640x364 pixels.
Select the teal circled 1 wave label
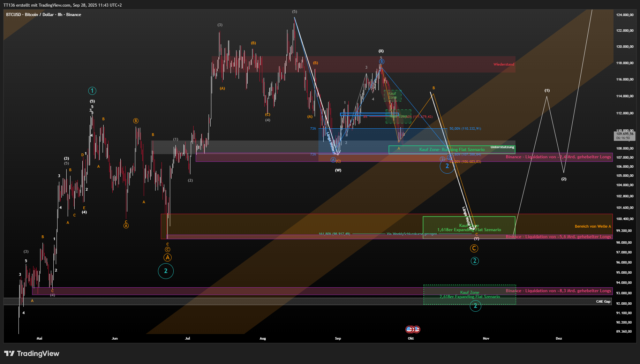click(x=92, y=91)
